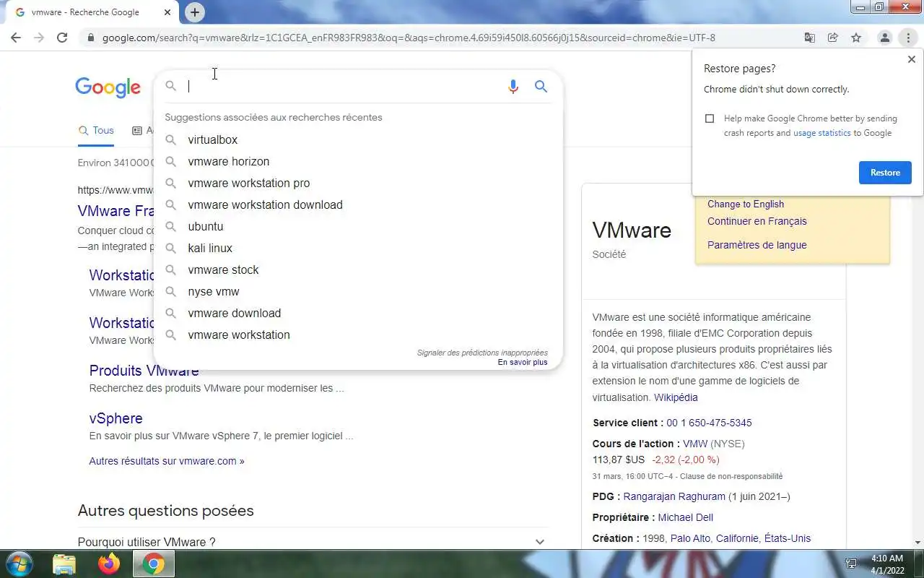Click the browser forward arrow
This screenshot has height=578, width=924.
coord(39,38)
